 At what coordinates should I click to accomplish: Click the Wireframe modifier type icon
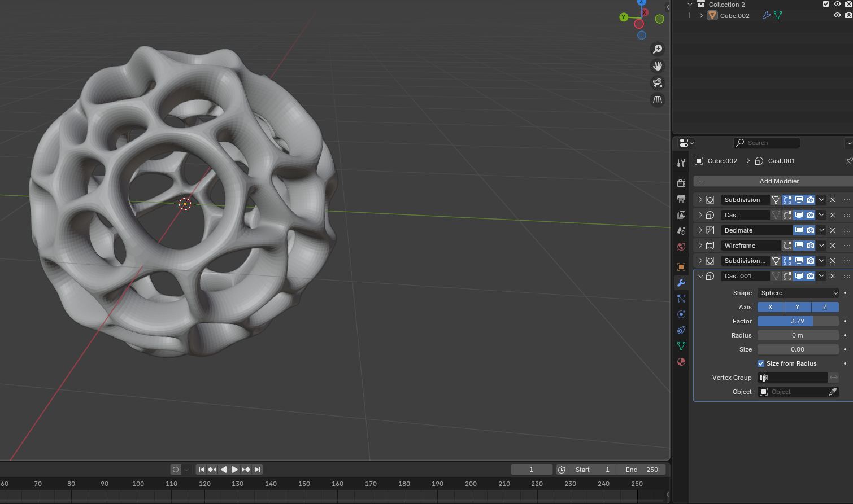710,246
